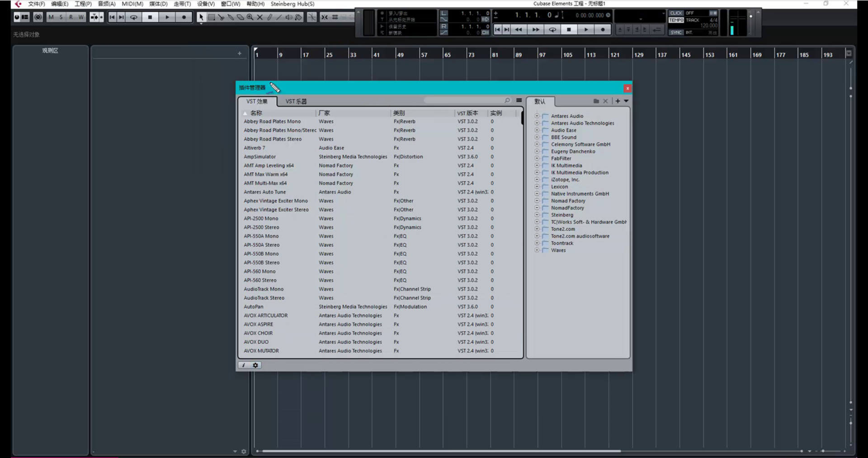Open the 设备(V) menu

click(206, 4)
